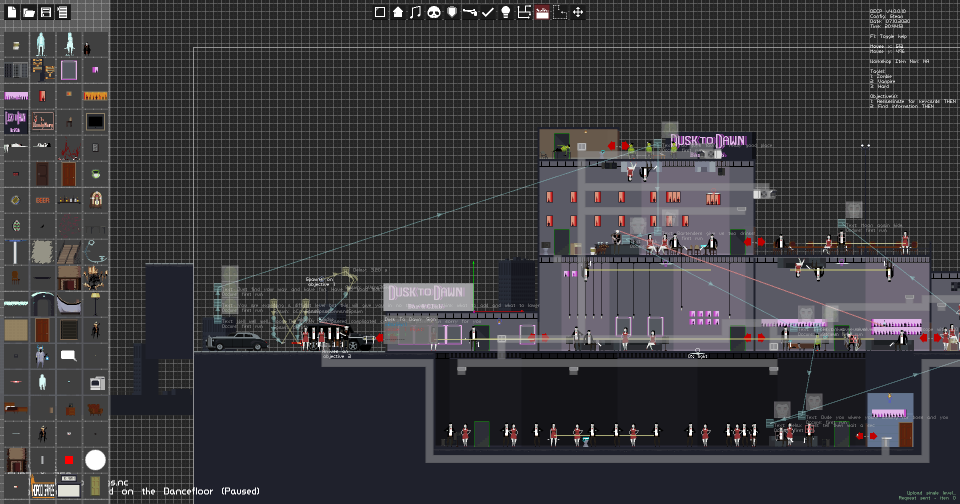Pick the bathtub palette item

pos(69,304)
